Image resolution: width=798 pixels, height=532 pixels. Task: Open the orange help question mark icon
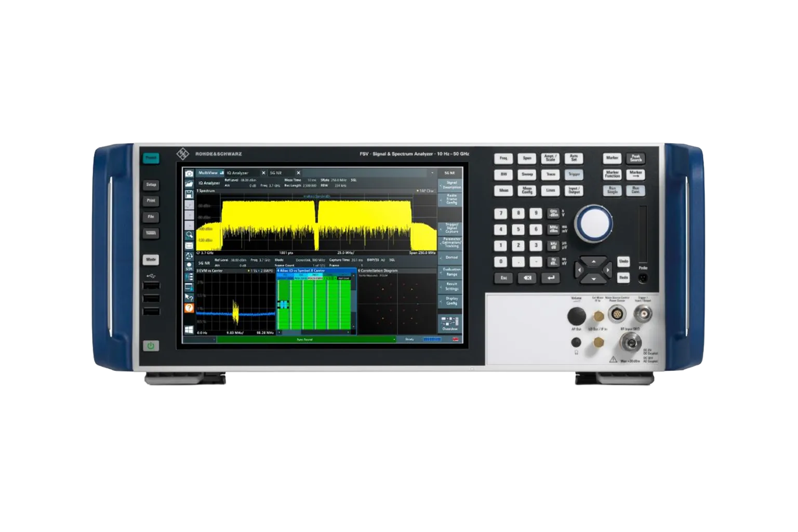coord(189,308)
